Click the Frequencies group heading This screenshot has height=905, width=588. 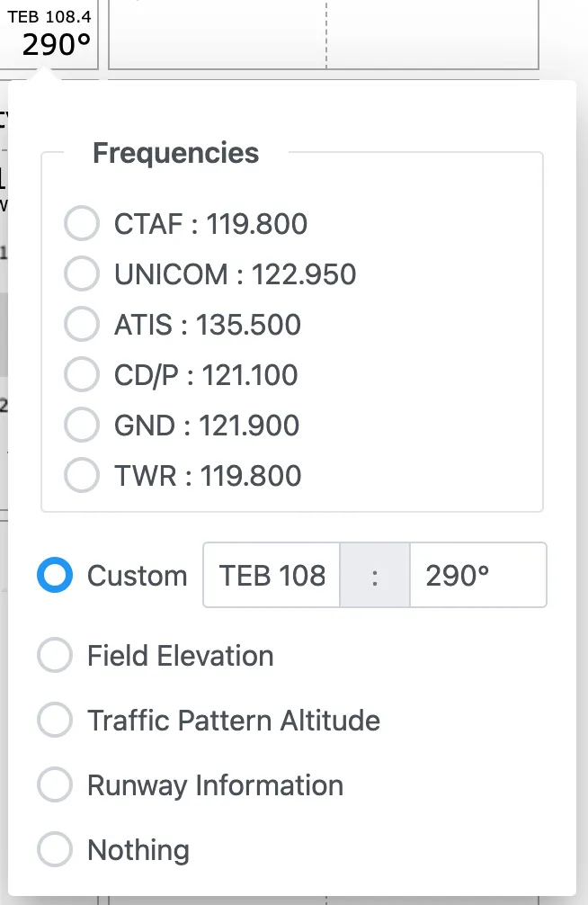[175, 153]
